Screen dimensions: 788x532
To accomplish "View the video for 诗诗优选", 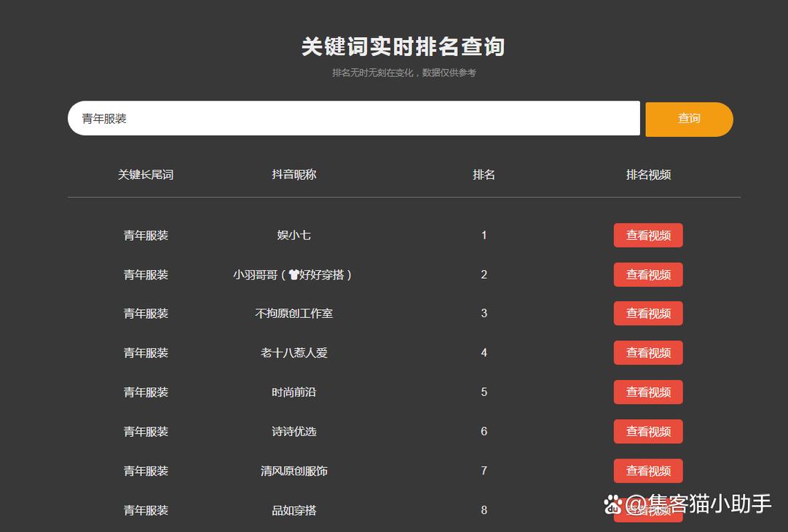I will [x=647, y=432].
